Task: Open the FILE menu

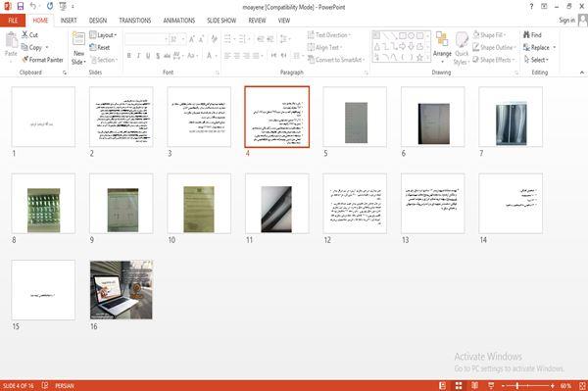Action: pos(13,21)
